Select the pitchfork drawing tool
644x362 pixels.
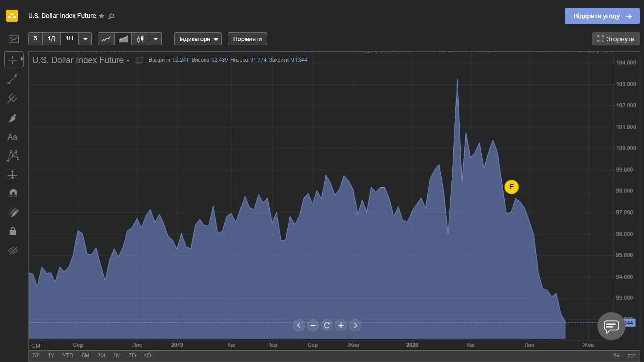tap(12, 98)
